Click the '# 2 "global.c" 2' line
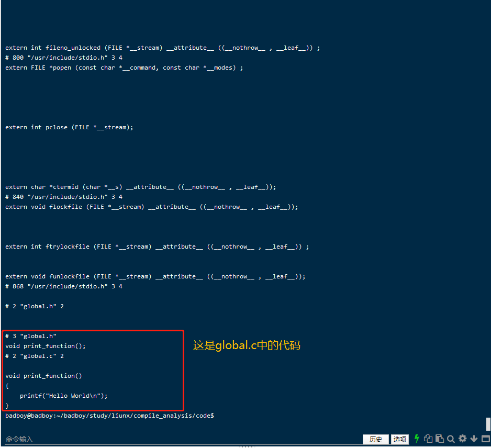 pos(35,356)
